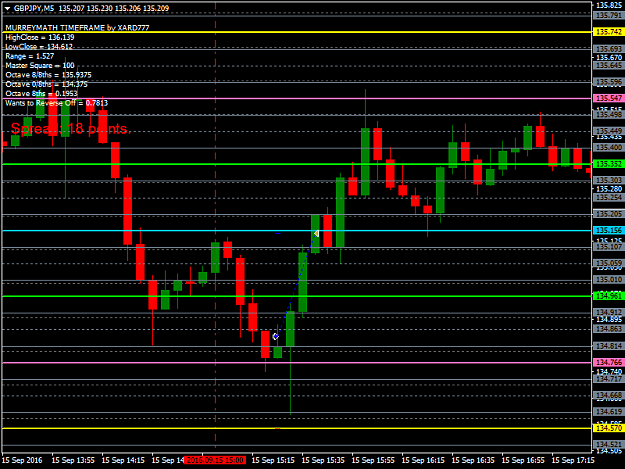The height and width of the screenshot is (469, 625).
Task: Click the gray 135.400 level label
Action: click(609, 147)
